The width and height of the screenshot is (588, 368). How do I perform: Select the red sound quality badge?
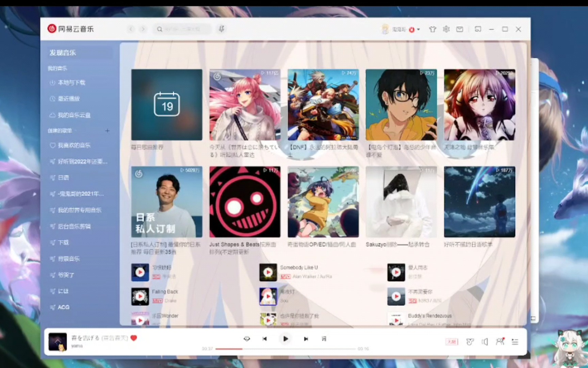click(452, 342)
